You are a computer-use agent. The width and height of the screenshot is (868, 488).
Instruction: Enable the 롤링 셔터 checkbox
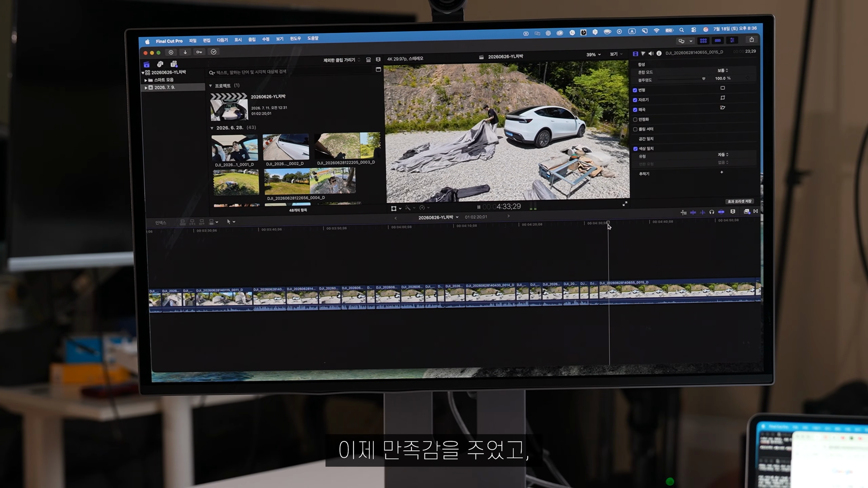(635, 129)
